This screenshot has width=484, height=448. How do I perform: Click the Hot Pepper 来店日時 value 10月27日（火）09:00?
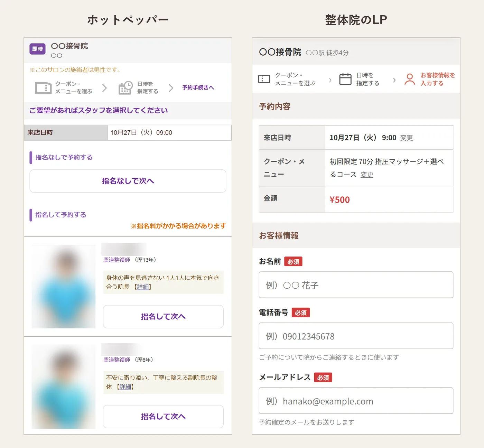pos(141,133)
